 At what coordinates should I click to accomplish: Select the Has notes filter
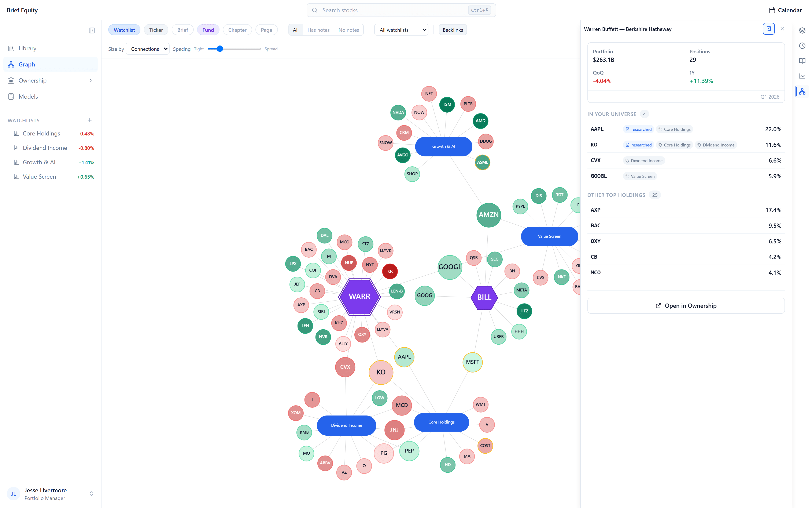[x=318, y=30]
